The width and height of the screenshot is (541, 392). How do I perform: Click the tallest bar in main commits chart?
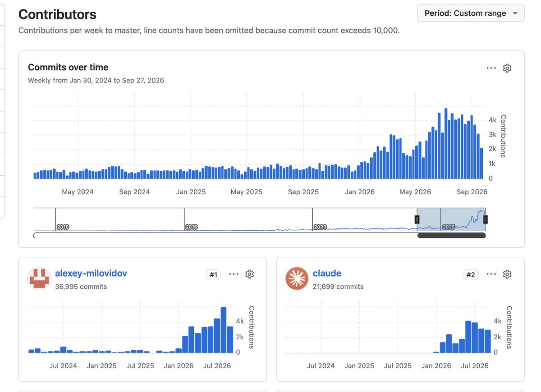pos(446,144)
